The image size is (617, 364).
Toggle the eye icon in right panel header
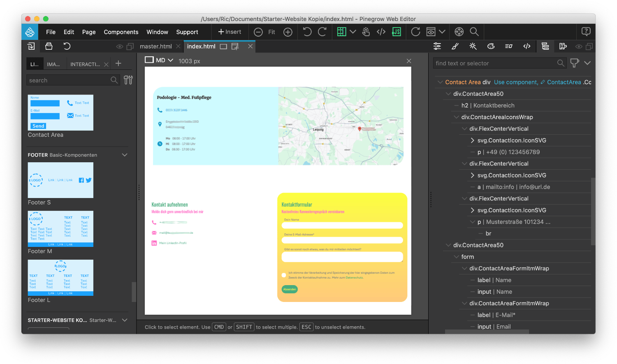coord(578,46)
